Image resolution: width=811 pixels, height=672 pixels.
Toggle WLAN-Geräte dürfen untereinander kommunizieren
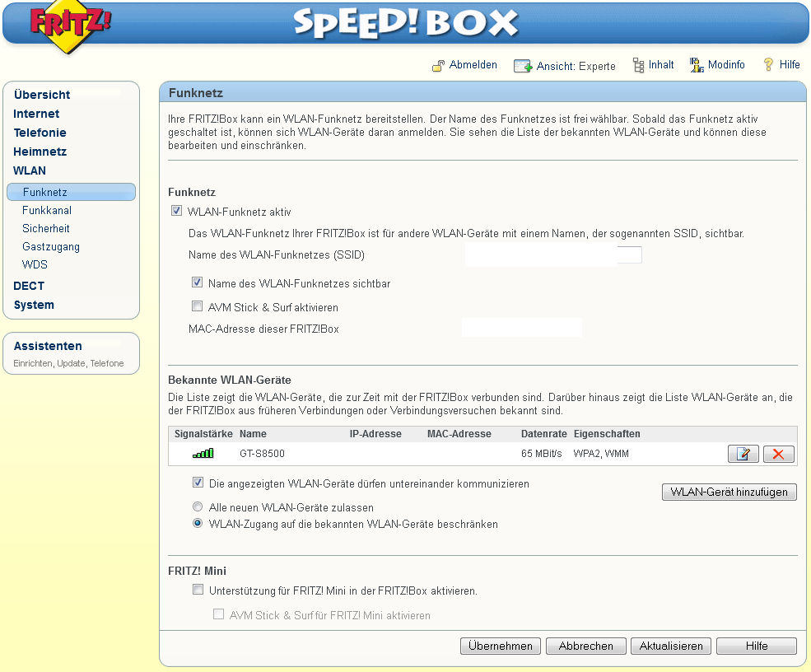(198, 483)
